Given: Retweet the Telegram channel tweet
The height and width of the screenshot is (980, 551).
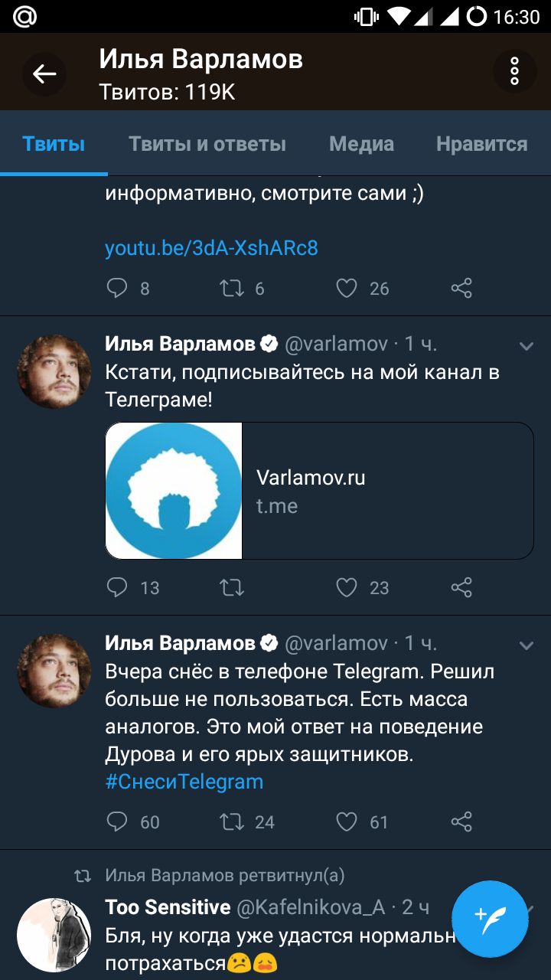Looking at the screenshot, I should click(231, 587).
